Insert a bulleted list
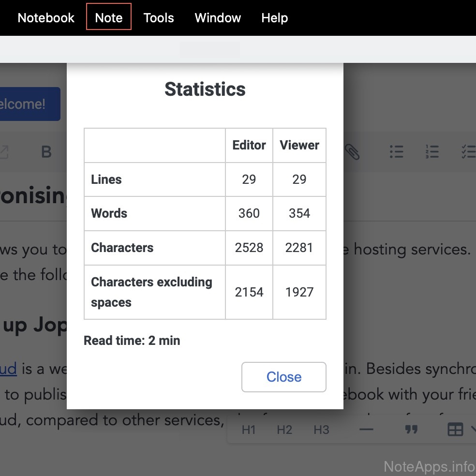 click(396, 152)
